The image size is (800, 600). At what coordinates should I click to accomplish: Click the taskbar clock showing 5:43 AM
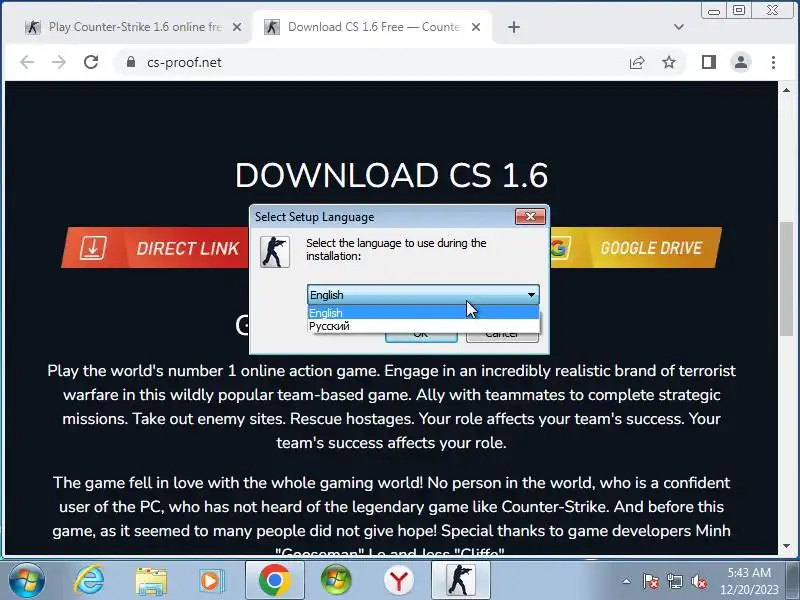(x=749, y=581)
